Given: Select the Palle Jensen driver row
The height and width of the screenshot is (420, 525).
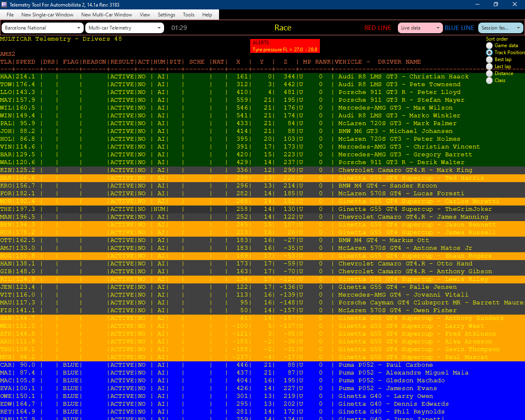Looking at the screenshot, I should (262, 287).
